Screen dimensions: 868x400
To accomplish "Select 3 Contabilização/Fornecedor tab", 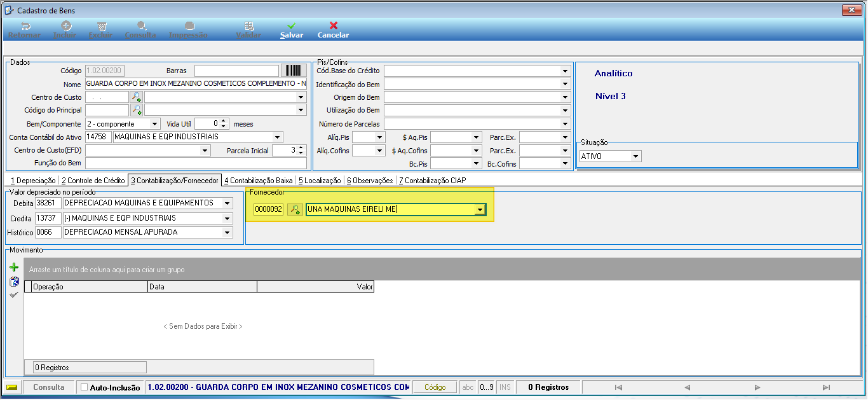I will (x=175, y=180).
